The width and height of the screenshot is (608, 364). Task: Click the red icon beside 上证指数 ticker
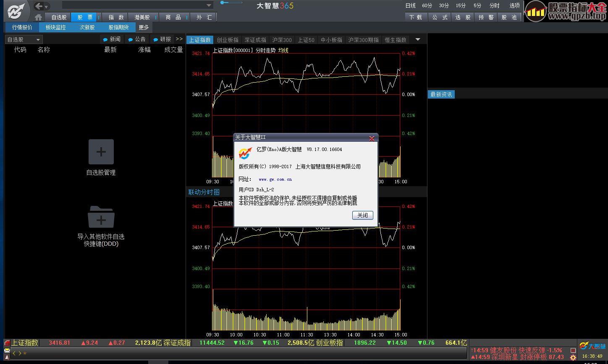7,343
